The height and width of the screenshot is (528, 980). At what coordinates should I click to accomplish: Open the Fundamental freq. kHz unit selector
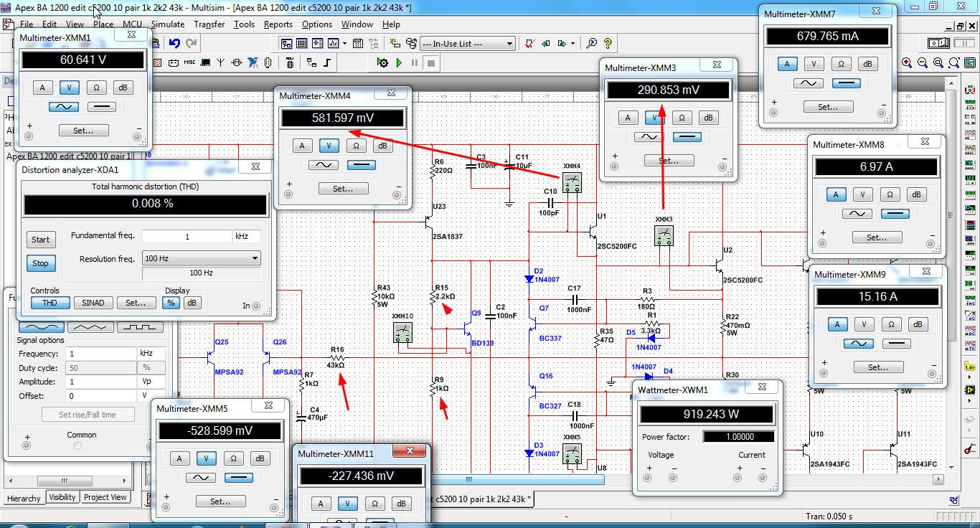pyautogui.click(x=247, y=236)
